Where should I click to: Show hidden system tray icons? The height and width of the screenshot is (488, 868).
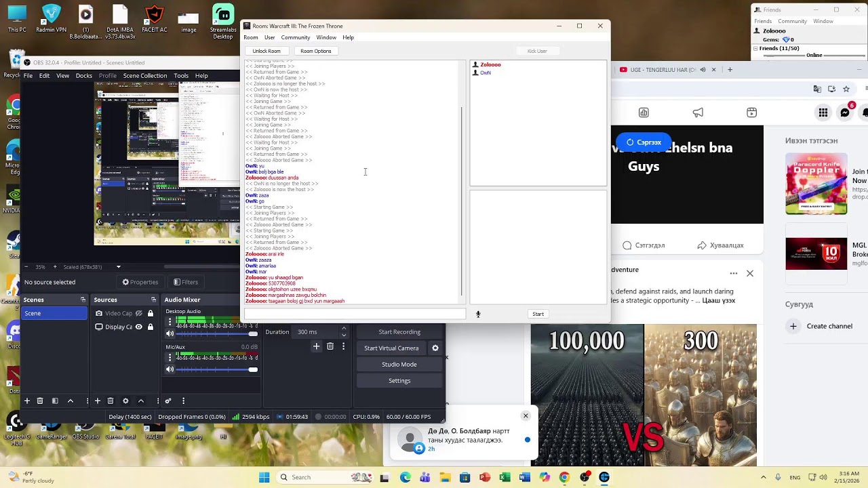763,477
